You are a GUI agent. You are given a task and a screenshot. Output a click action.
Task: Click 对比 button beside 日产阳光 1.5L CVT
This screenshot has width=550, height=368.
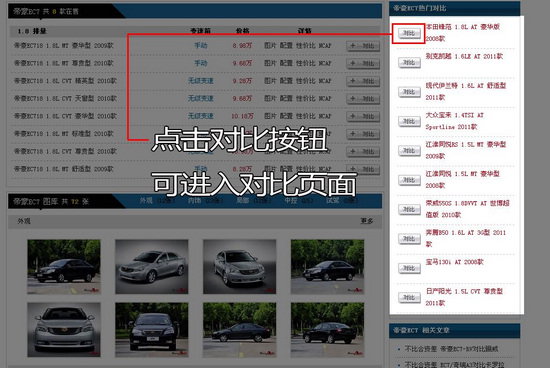pyautogui.click(x=409, y=297)
